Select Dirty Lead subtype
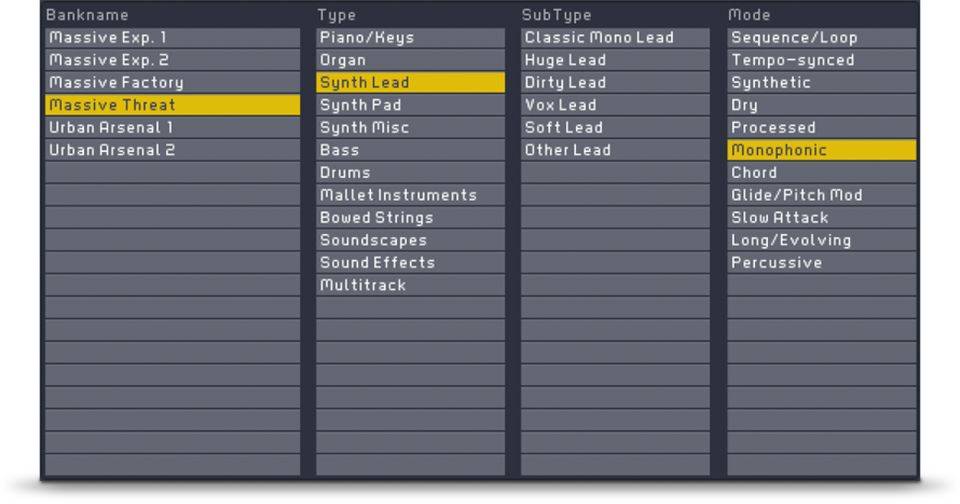The image size is (960, 504). click(615, 83)
